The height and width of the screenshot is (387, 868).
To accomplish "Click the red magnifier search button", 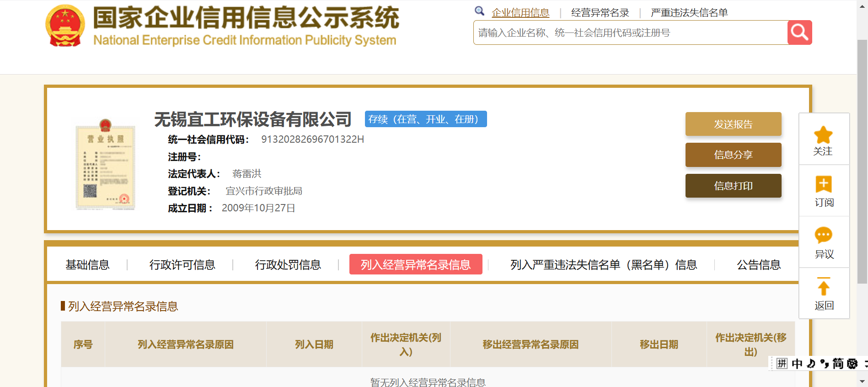I will click(799, 32).
